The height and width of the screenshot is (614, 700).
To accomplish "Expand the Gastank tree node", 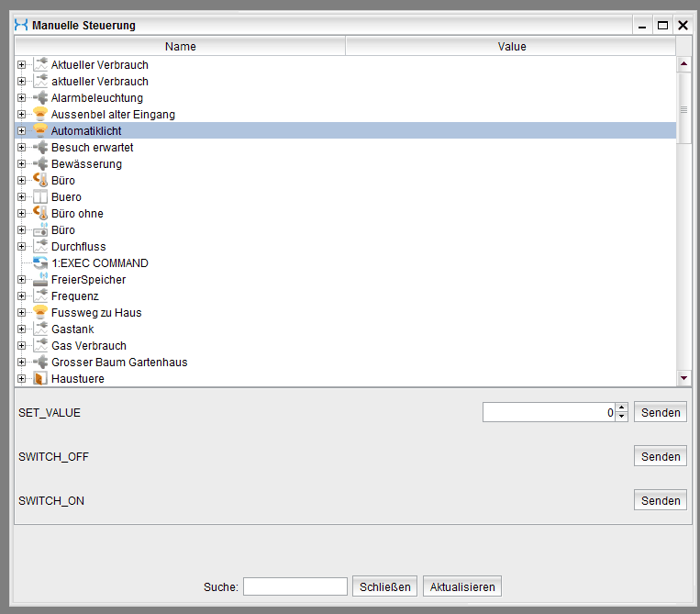I will (21, 329).
